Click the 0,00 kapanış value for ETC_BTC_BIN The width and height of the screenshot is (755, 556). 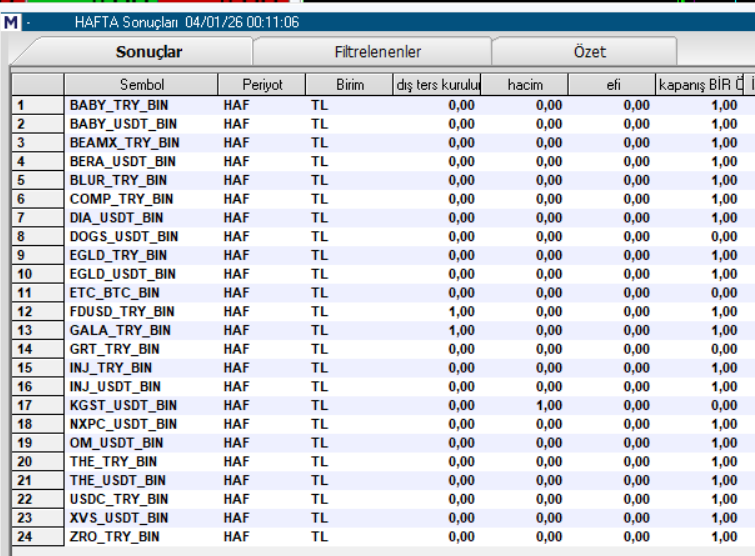pyautogui.click(x=724, y=293)
